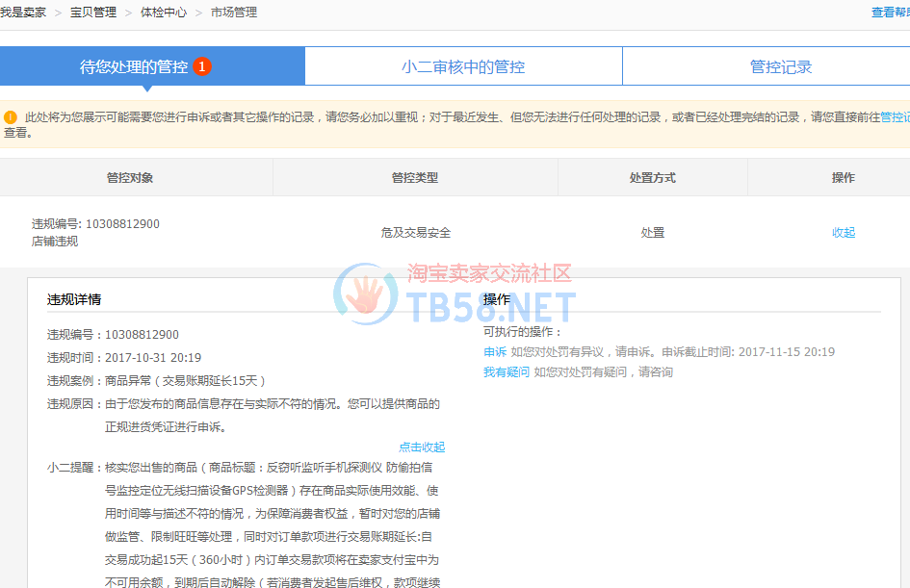Switch to the 小二审核中的管控 tab
The height and width of the screenshot is (588, 910).
pyautogui.click(x=463, y=67)
